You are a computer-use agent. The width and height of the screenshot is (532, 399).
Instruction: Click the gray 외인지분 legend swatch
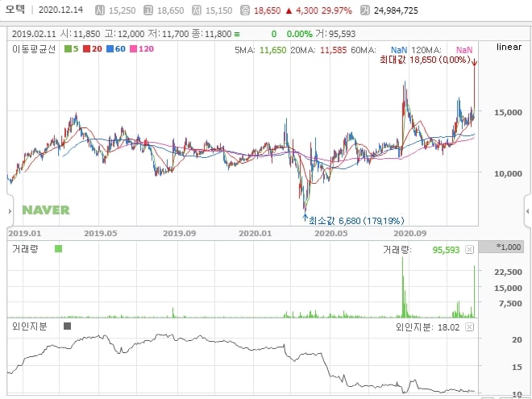(67, 326)
